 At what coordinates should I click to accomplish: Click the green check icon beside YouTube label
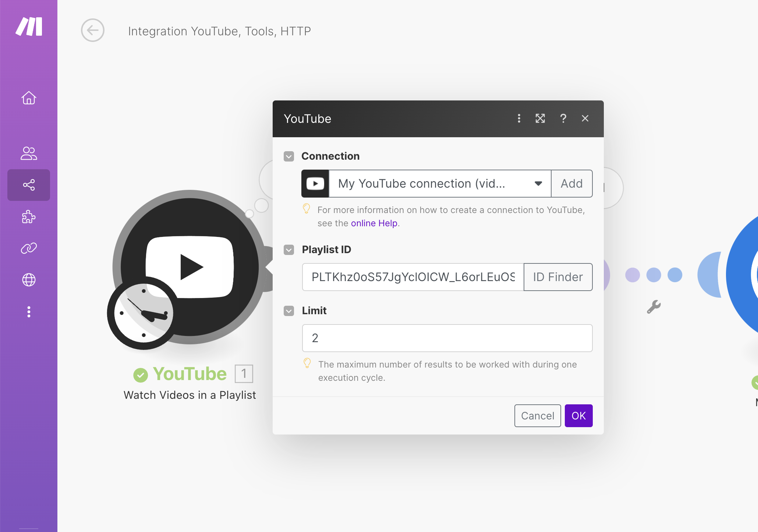coord(141,375)
